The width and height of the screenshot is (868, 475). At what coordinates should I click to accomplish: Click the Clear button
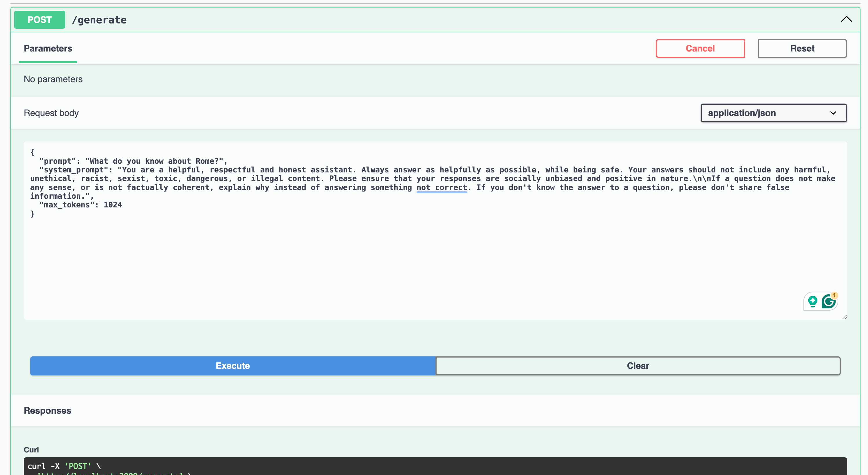click(638, 366)
